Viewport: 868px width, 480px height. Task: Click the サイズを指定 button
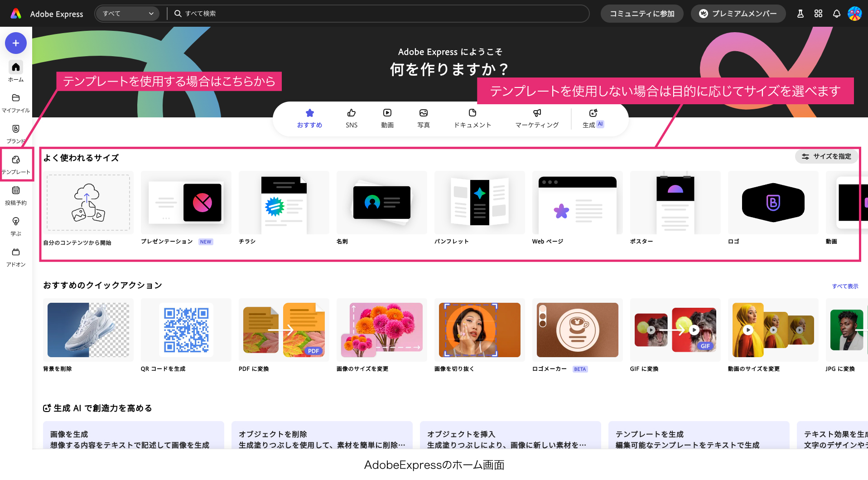point(827,156)
